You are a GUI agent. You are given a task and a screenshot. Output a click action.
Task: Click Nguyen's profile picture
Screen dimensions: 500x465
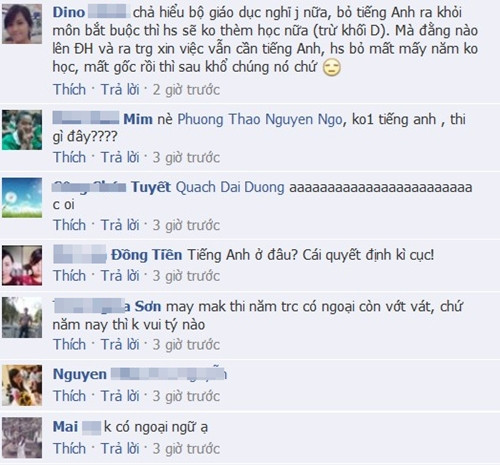click(x=22, y=385)
